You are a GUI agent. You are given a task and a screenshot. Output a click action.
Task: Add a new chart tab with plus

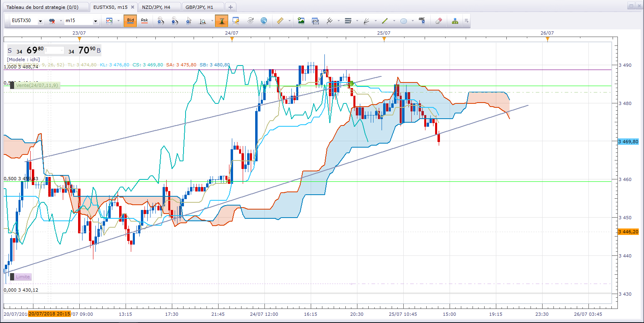point(231,7)
